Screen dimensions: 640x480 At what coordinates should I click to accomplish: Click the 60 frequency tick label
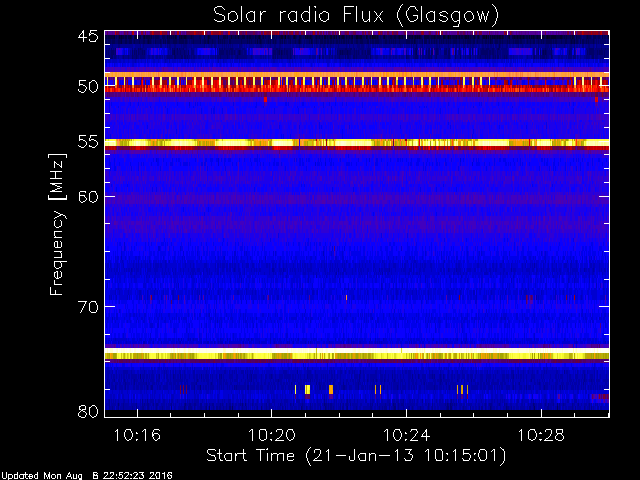click(x=88, y=196)
